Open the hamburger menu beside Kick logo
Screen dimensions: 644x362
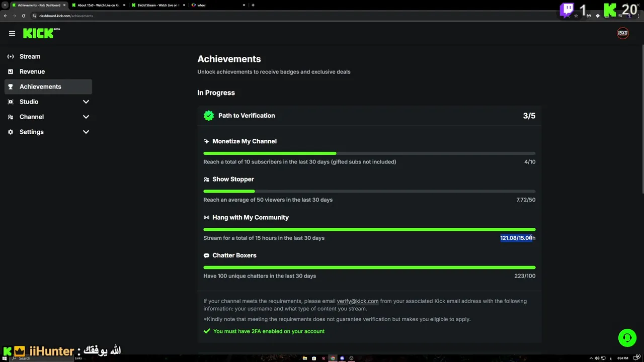click(x=12, y=33)
